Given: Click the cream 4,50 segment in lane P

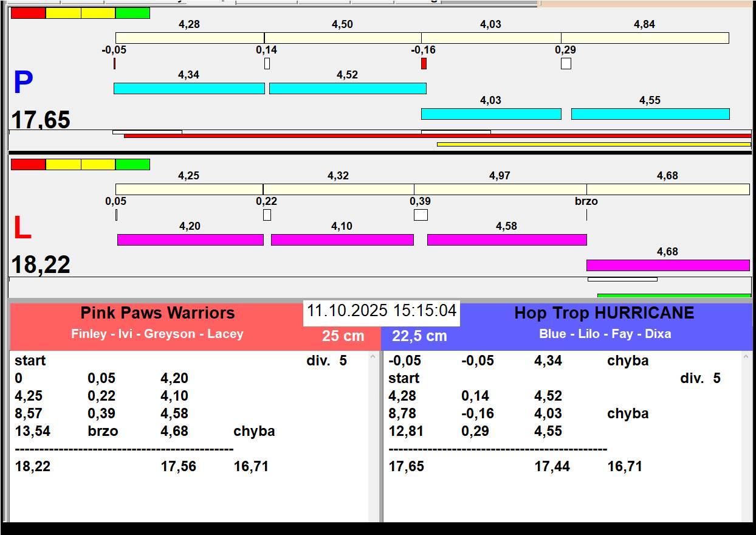Looking at the screenshot, I should point(343,38).
